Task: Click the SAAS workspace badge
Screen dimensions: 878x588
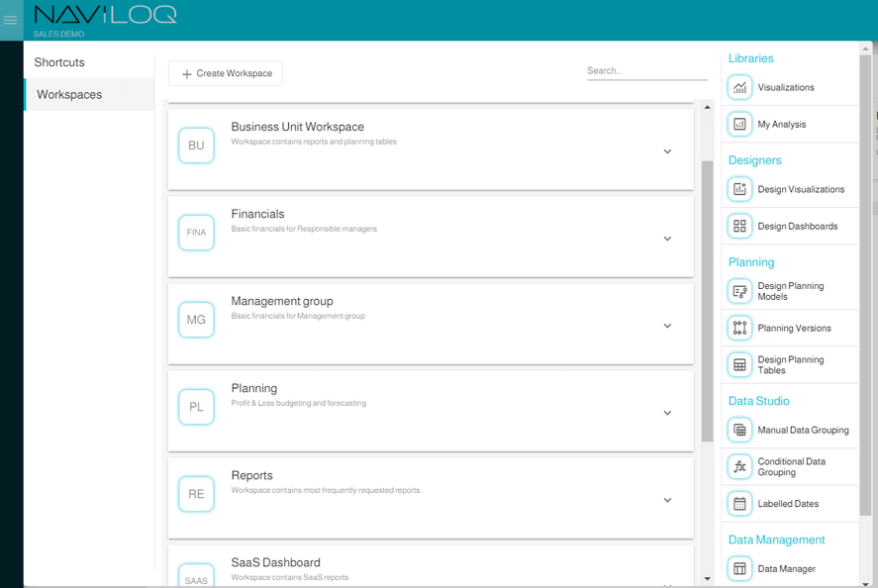Action: click(x=196, y=576)
